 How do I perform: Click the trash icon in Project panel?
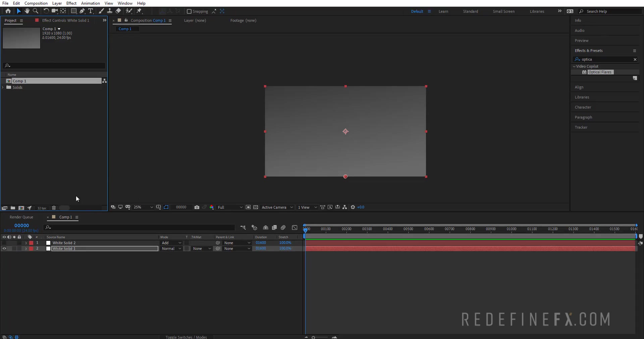(54, 208)
